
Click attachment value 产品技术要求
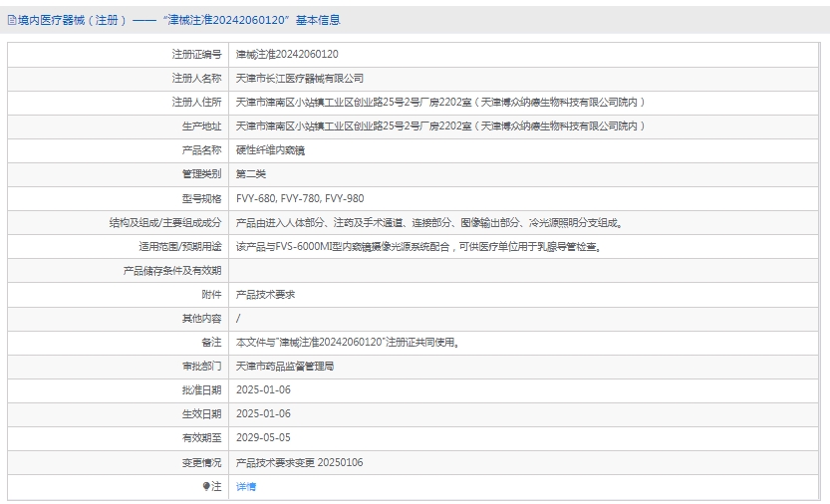pos(264,294)
